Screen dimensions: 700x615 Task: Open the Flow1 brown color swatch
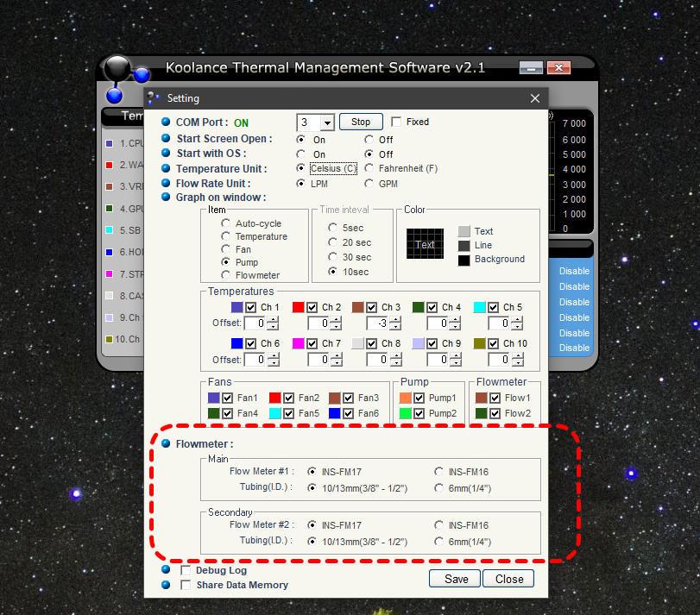[482, 398]
